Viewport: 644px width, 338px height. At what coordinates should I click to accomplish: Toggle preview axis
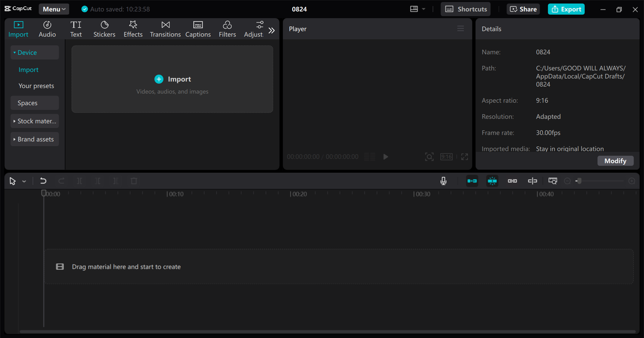point(532,181)
